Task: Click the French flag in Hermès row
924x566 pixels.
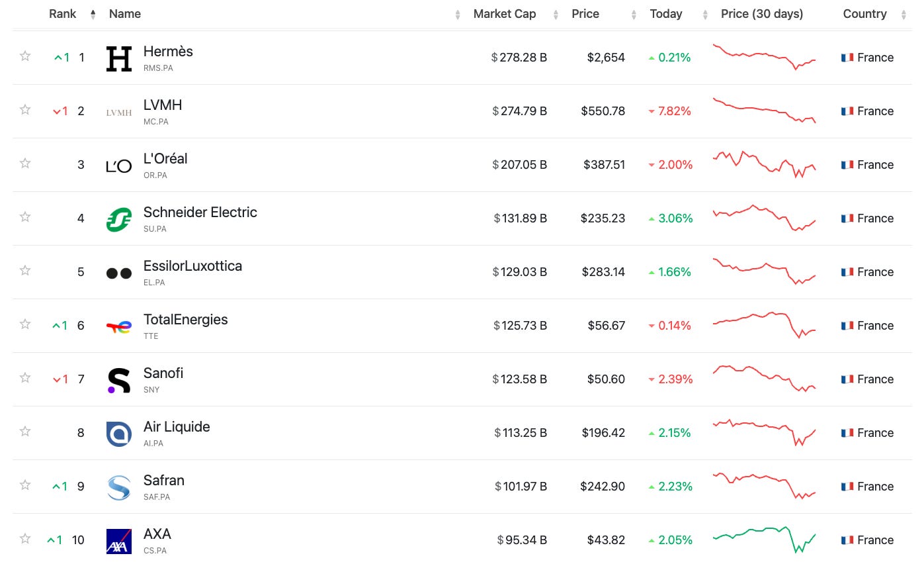Action: pyautogui.click(x=847, y=58)
